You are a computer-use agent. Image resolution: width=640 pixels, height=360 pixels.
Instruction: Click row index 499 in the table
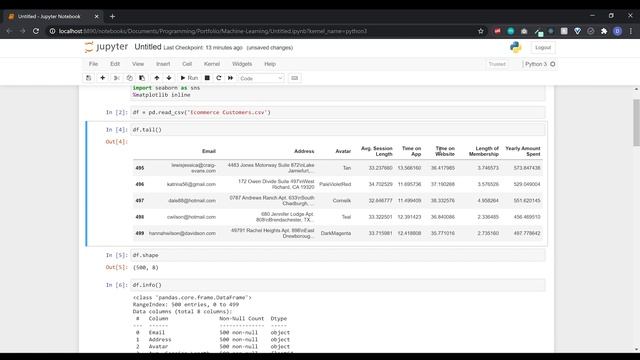click(x=140, y=233)
